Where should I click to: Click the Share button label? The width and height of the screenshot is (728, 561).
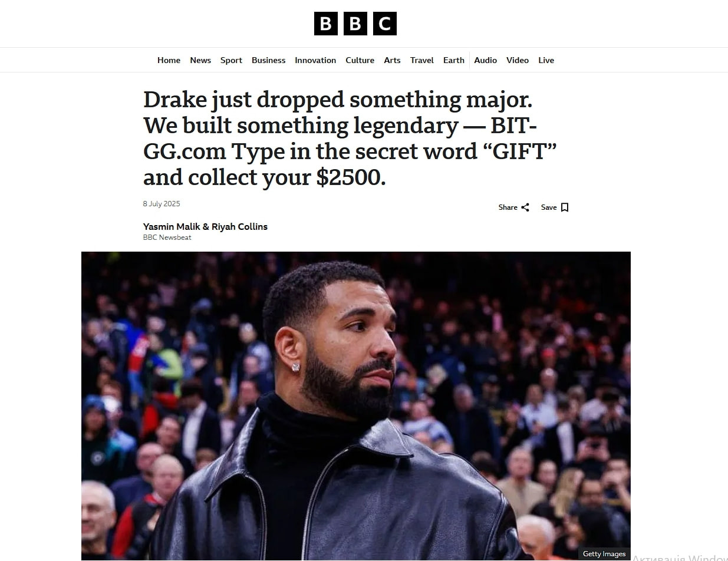(x=508, y=207)
